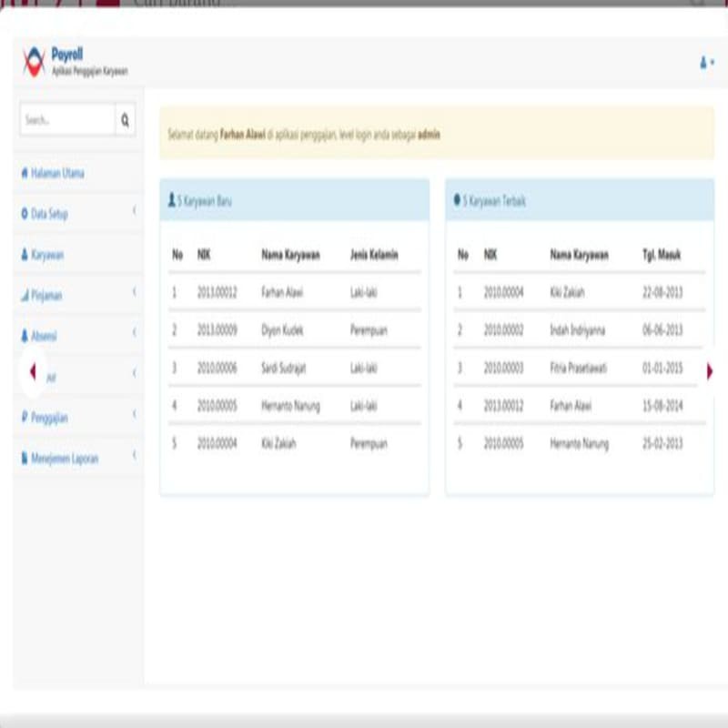The width and height of the screenshot is (728, 728).
Task: Click the user icon beside Absensi menu
Action: point(24,333)
